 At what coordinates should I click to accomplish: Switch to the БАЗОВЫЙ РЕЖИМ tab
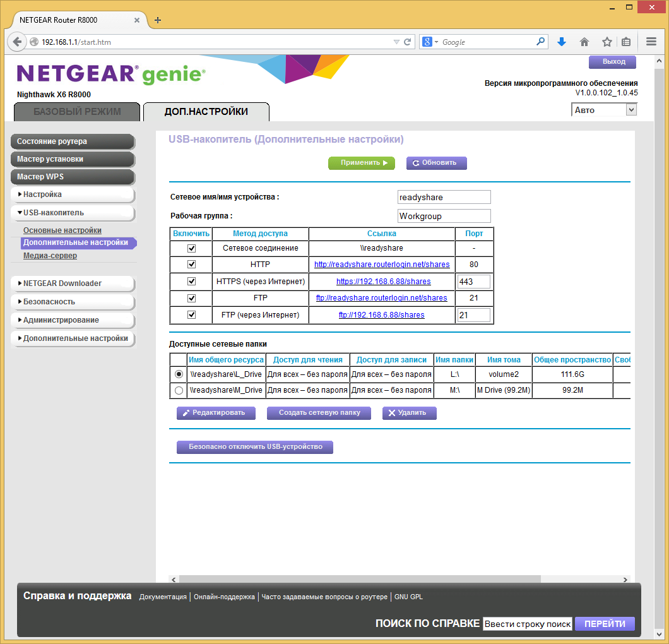point(77,112)
